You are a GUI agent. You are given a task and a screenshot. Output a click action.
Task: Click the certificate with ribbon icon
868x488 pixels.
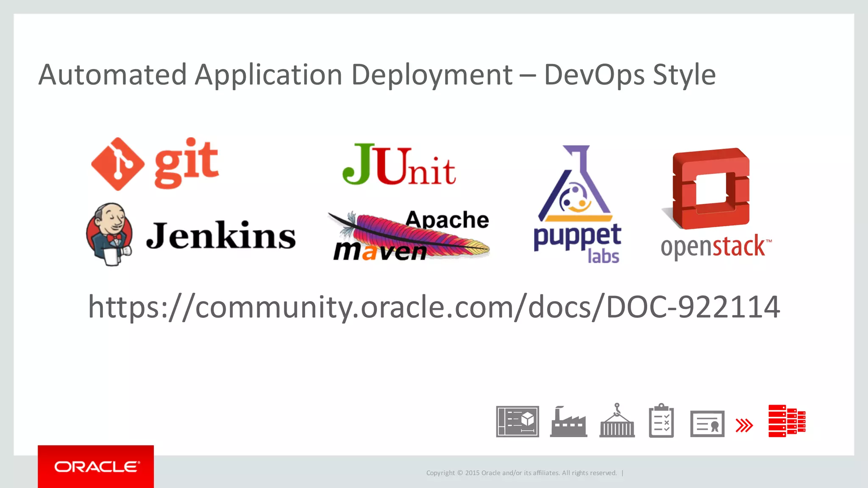(707, 424)
